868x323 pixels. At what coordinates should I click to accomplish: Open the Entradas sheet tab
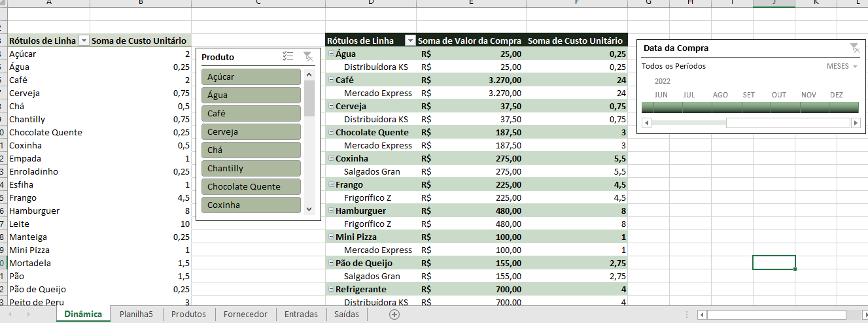point(301,314)
